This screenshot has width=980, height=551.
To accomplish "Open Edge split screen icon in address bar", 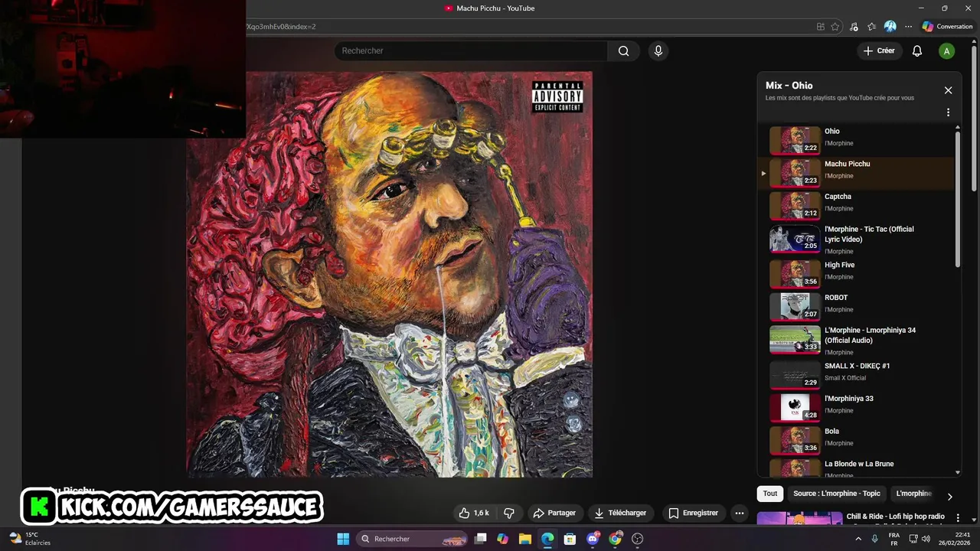I will (x=820, y=27).
